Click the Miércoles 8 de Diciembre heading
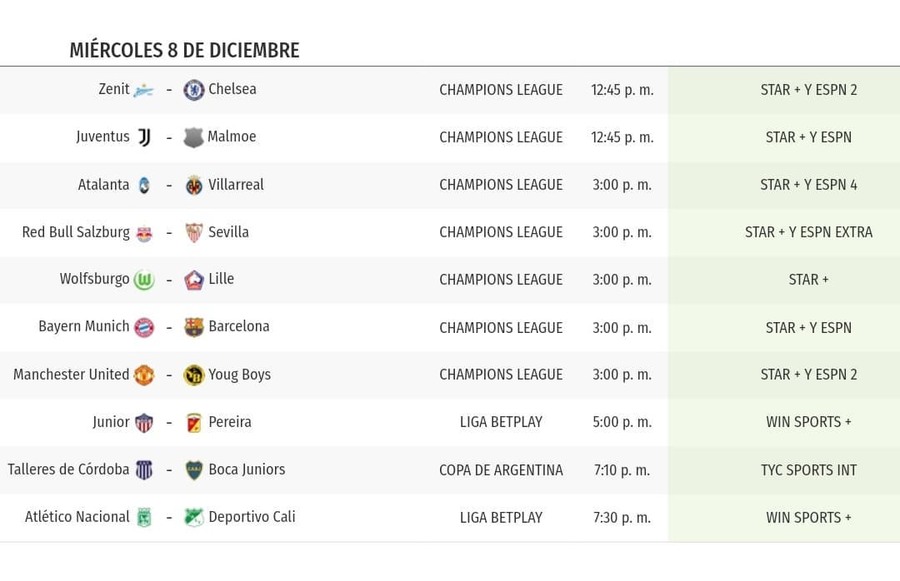 point(184,50)
